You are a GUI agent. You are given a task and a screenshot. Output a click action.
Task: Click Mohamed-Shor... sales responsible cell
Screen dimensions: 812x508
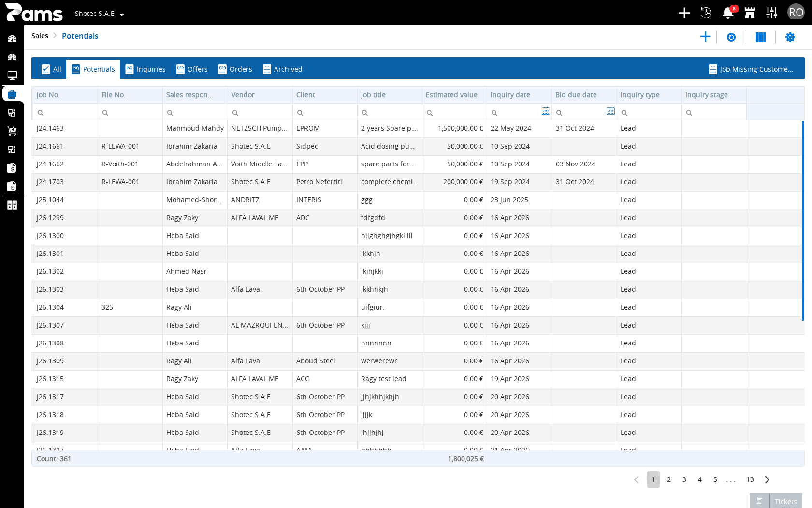click(194, 200)
